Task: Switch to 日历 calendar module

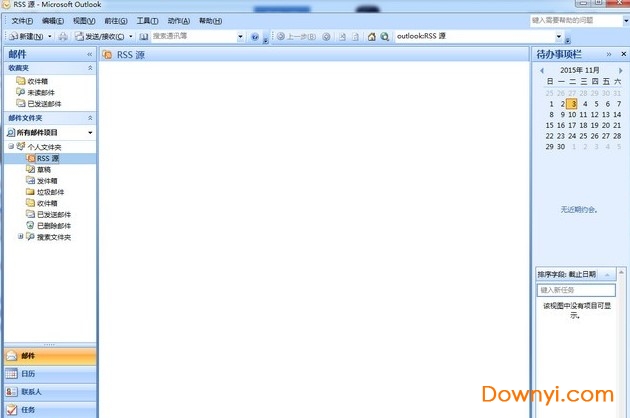Action: click(x=50, y=374)
